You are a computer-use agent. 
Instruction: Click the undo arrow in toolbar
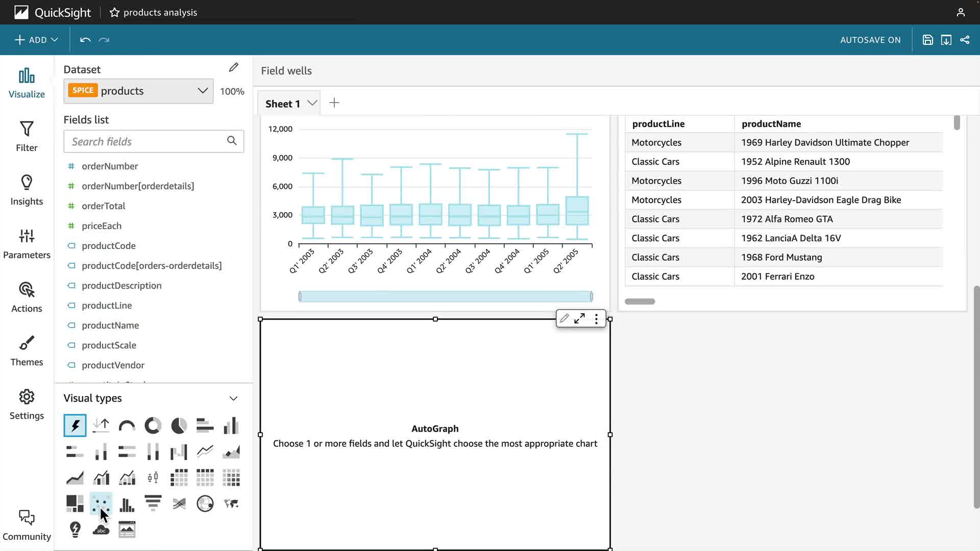pyautogui.click(x=85, y=40)
